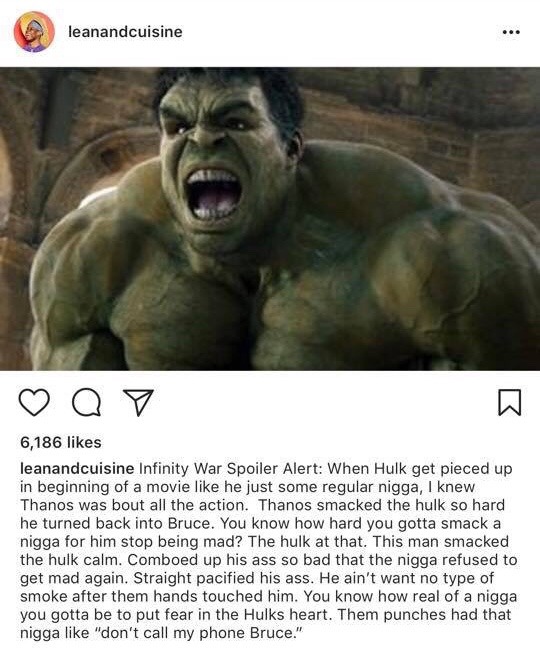Like the post with the heart icon
This screenshot has width=540, height=648.
coord(34,402)
